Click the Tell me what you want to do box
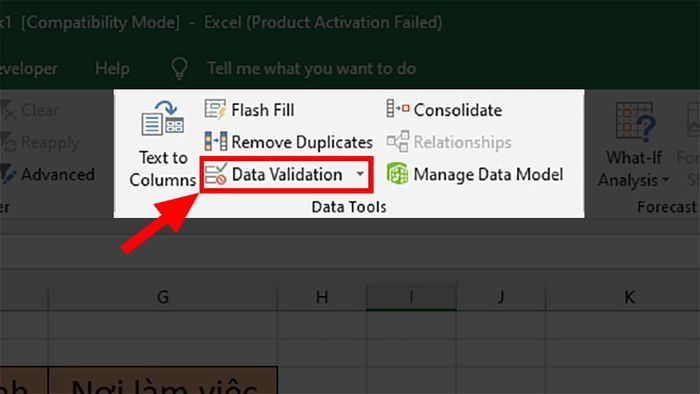Screen dimensions: 700x394 (x=311, y=69)
